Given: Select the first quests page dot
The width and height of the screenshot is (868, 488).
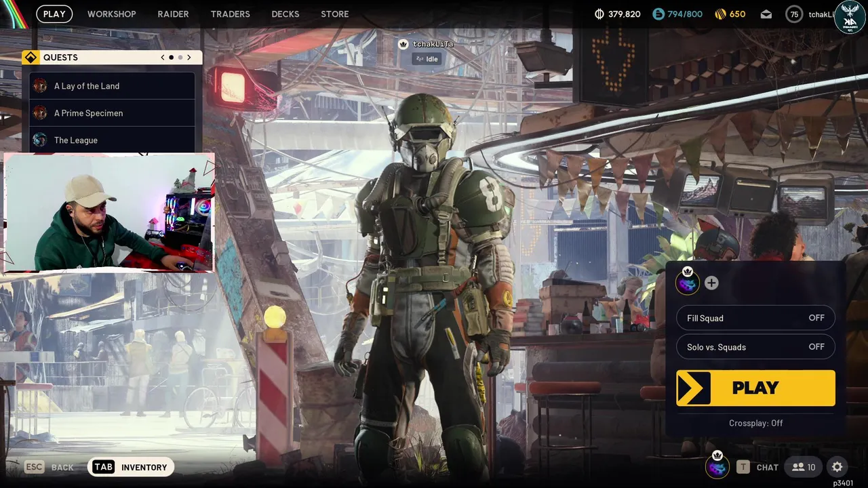Looking at the screenshot, I should tap(171, 58).
